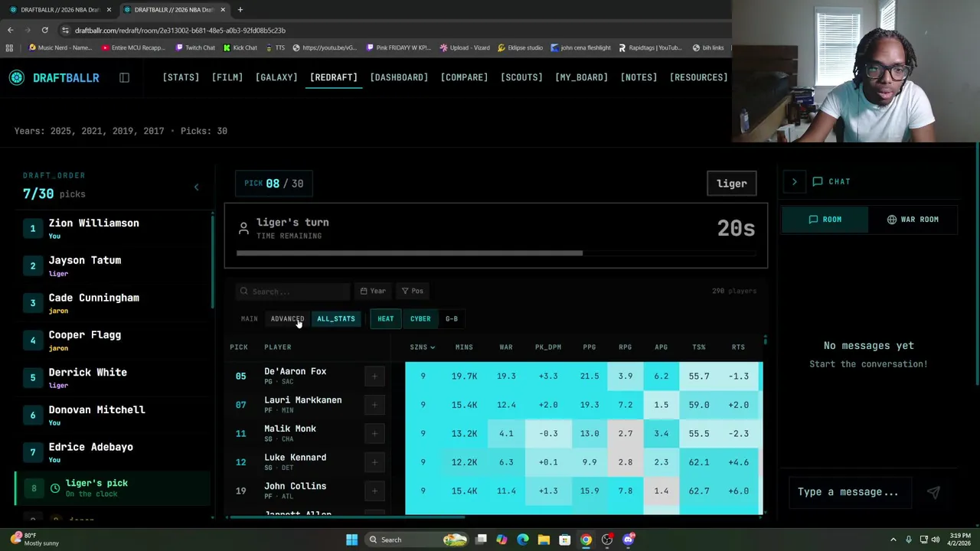The image size is (980, 551).
Task: Open the COMPARE nav item
Action: [x=464, y=77]
